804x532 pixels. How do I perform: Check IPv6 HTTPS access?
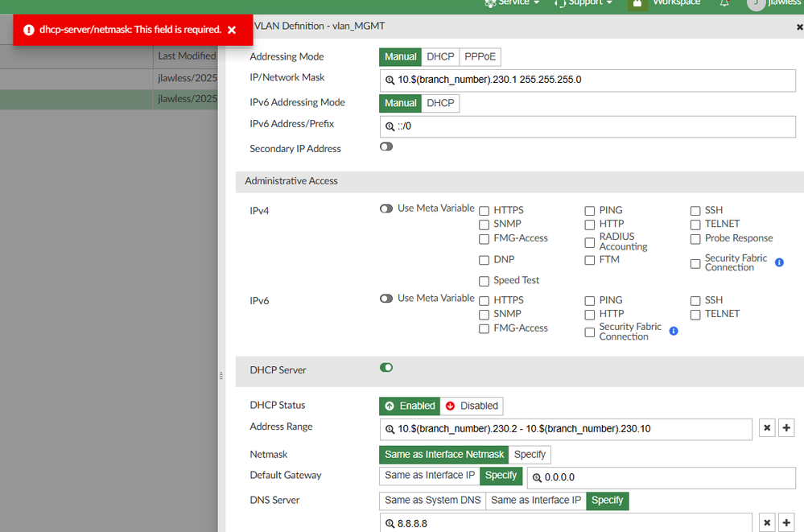pyautogui.click(x=484, y=301)
